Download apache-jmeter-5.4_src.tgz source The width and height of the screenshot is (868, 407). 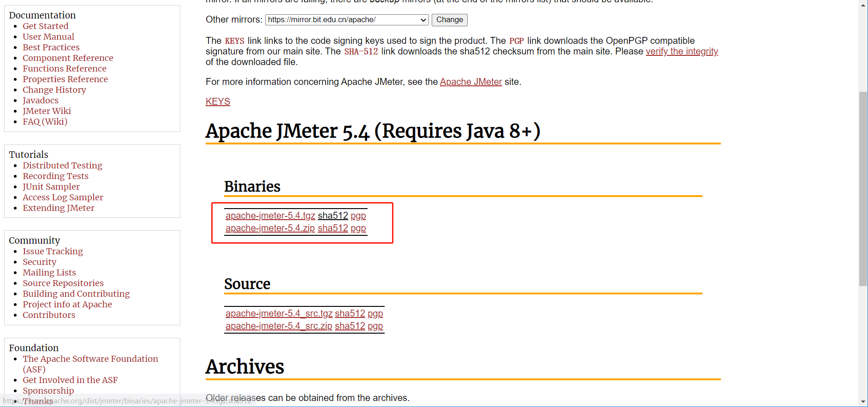point(279,313)
